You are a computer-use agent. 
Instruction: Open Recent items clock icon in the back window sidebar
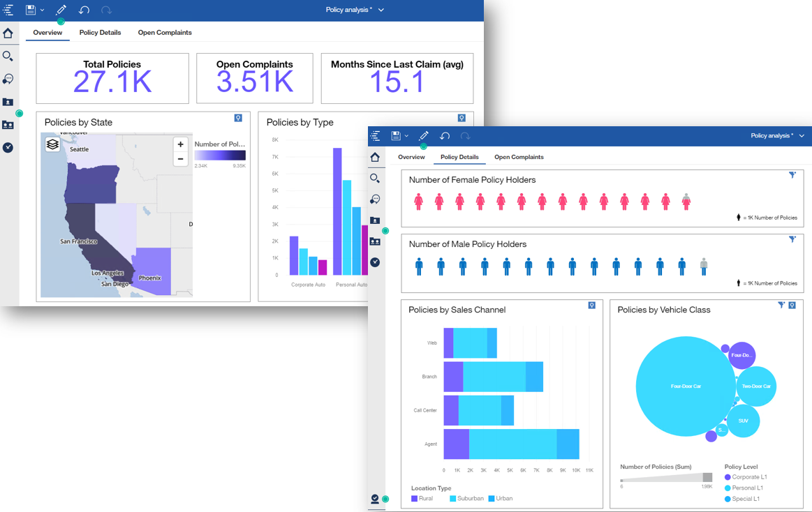click(x=8, y=147)
